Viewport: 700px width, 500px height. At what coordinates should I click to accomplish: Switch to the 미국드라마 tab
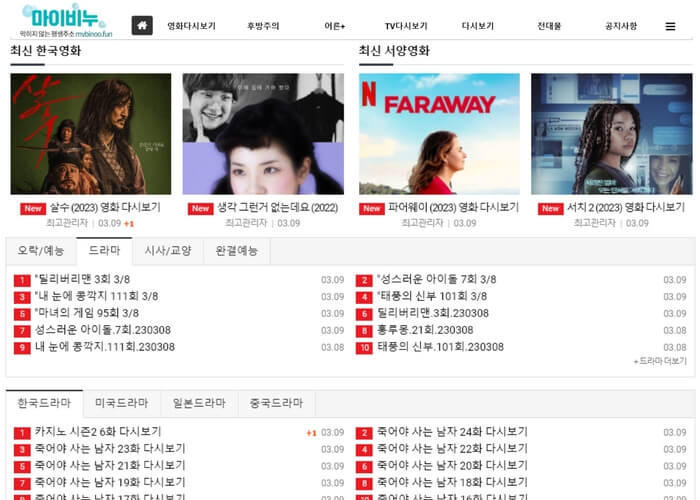(x=121, y=403)
